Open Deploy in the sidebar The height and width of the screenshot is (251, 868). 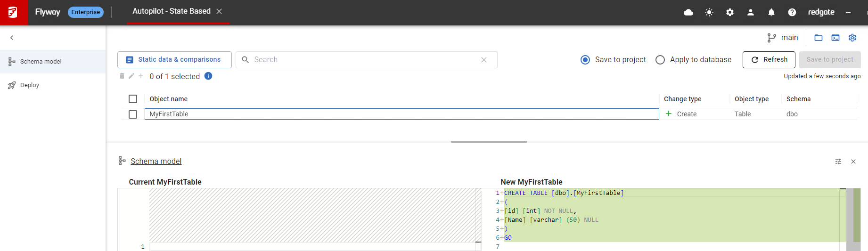tap(30, 85)
